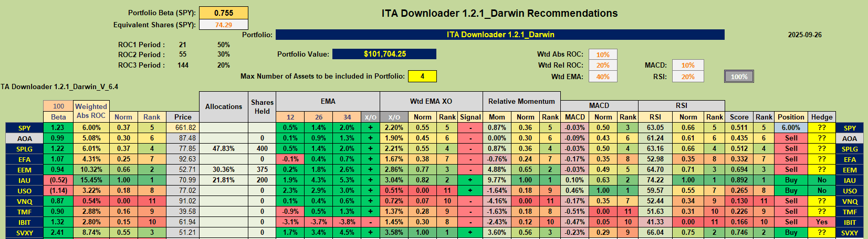
Task: Select IBIT hedge cell Yes
Action: 822,222
